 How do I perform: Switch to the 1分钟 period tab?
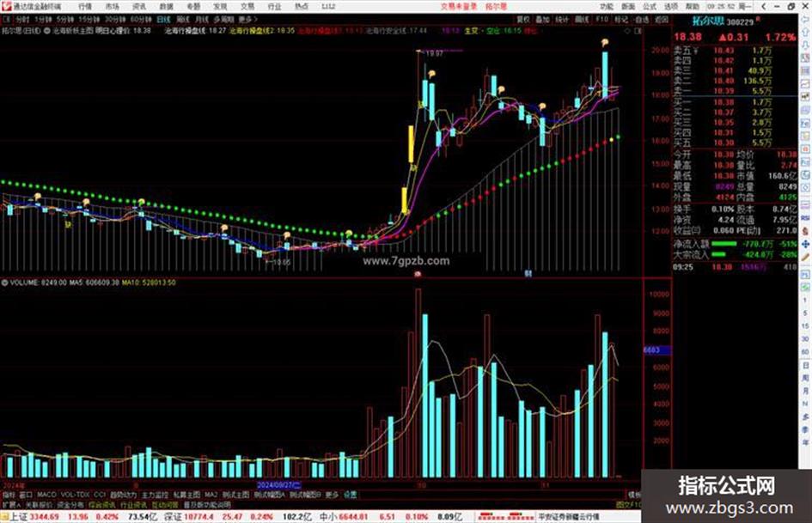pos(44,20)
